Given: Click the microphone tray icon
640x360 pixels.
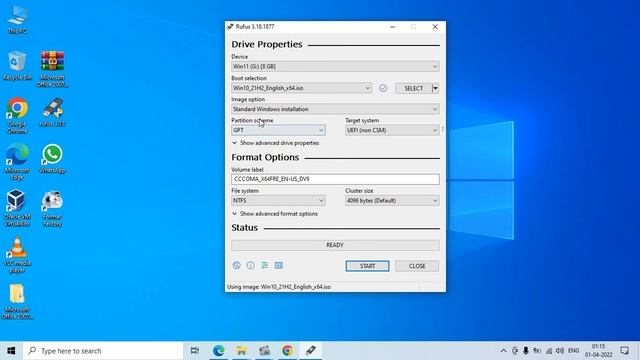Looking at the screenshot, I should (x=526, y=351).
